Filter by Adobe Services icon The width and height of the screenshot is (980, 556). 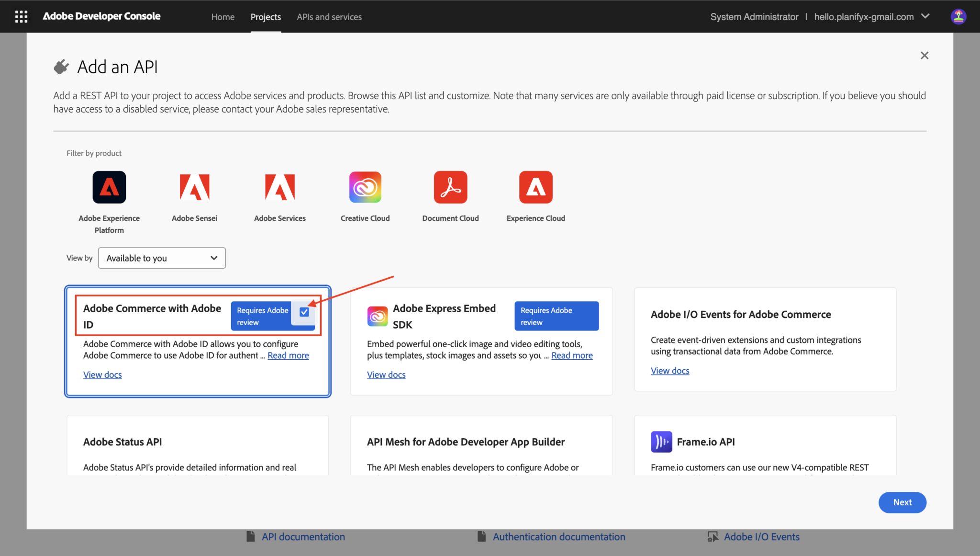pos(280,187)
